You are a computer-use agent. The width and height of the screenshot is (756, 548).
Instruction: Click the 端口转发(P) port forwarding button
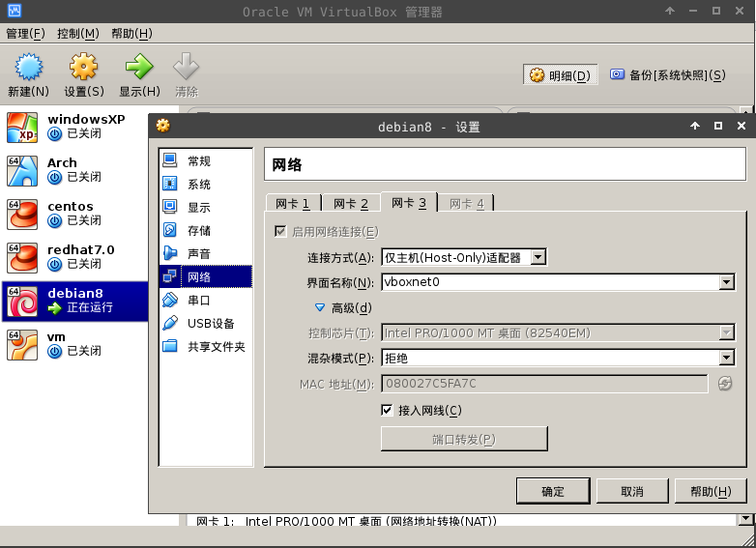[464, 439]
